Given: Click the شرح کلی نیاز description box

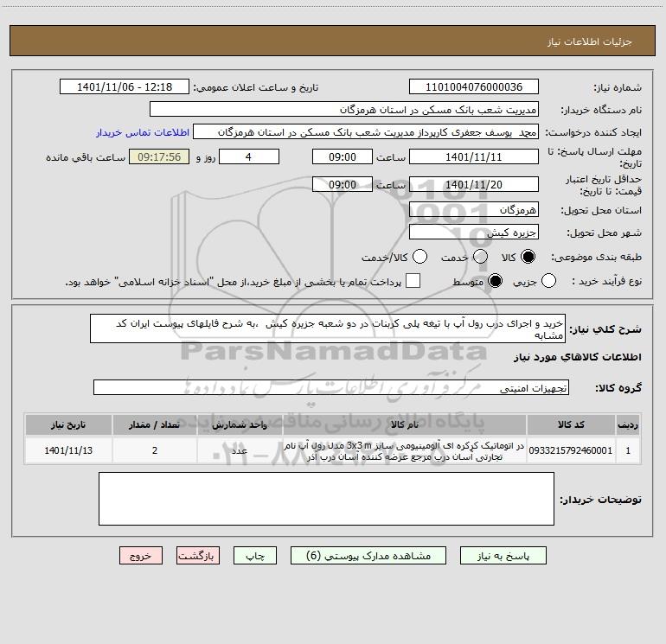Looking at the screenshot, I should 328,329.
